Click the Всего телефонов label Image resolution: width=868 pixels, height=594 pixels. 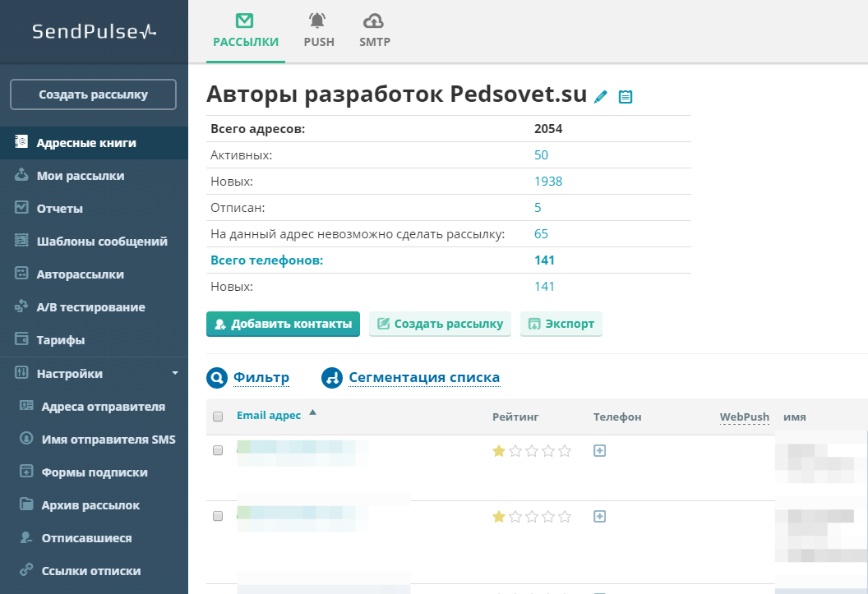coord(267,260)
